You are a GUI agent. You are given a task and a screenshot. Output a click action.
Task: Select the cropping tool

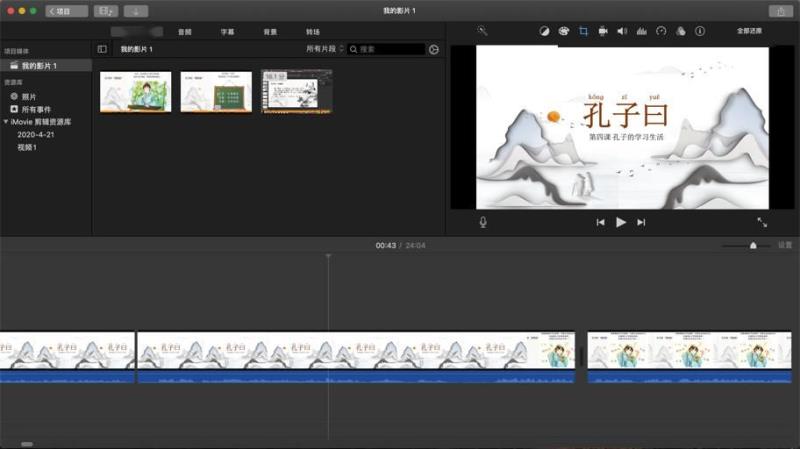(x=583, y=32)
